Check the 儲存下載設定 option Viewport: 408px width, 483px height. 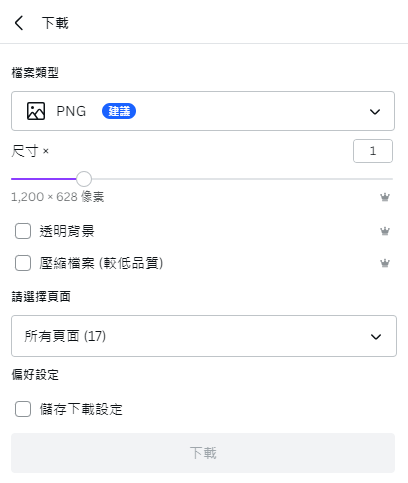click(23, 409)
